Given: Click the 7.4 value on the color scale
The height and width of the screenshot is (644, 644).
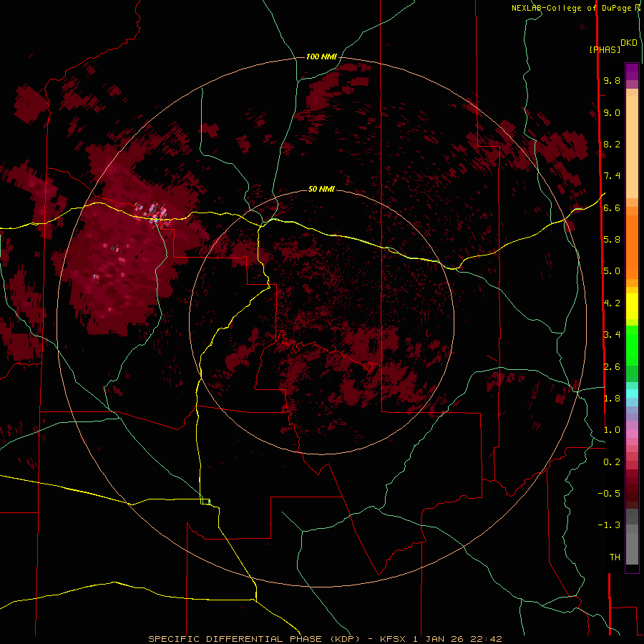Looking at the screenshot, I should 612,176.
